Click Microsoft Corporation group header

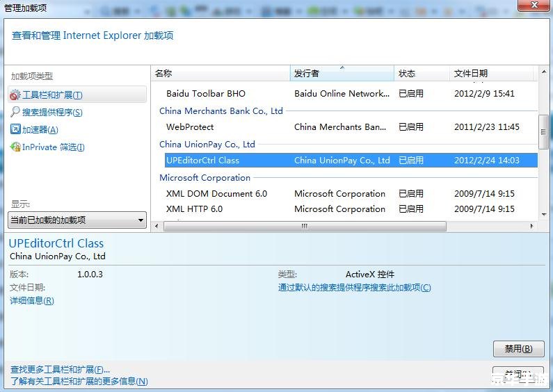(205, 178)
